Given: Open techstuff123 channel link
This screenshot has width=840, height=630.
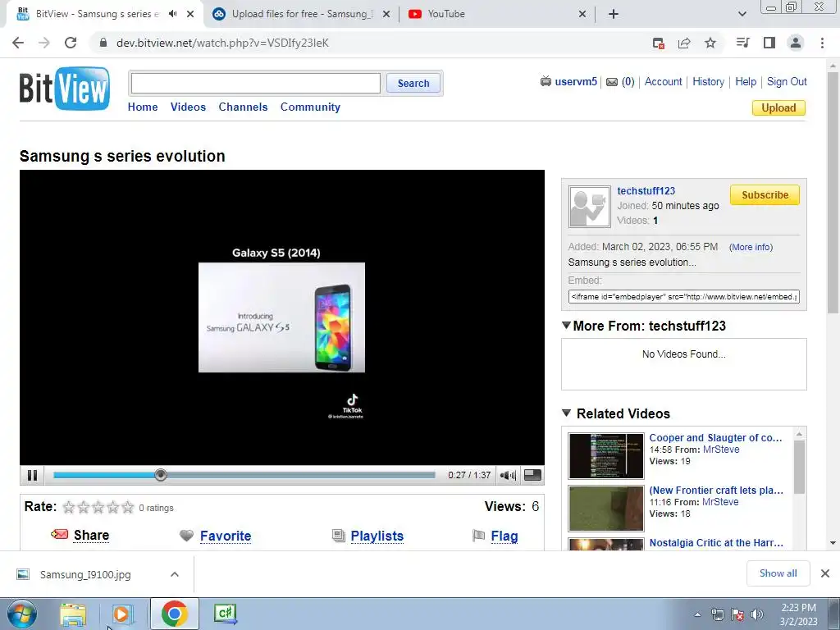Looking at the screenshot, I should [x=646, y=190].
